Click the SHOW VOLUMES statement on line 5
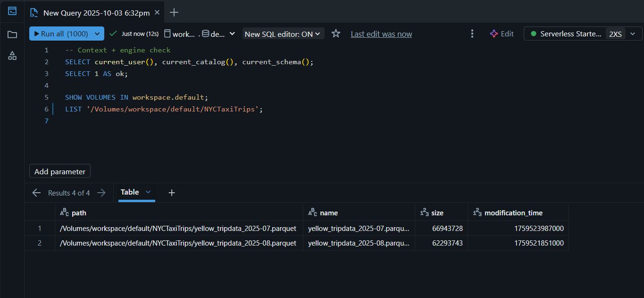The height and width of the screenshot is (298, 644). click(136, 97)
